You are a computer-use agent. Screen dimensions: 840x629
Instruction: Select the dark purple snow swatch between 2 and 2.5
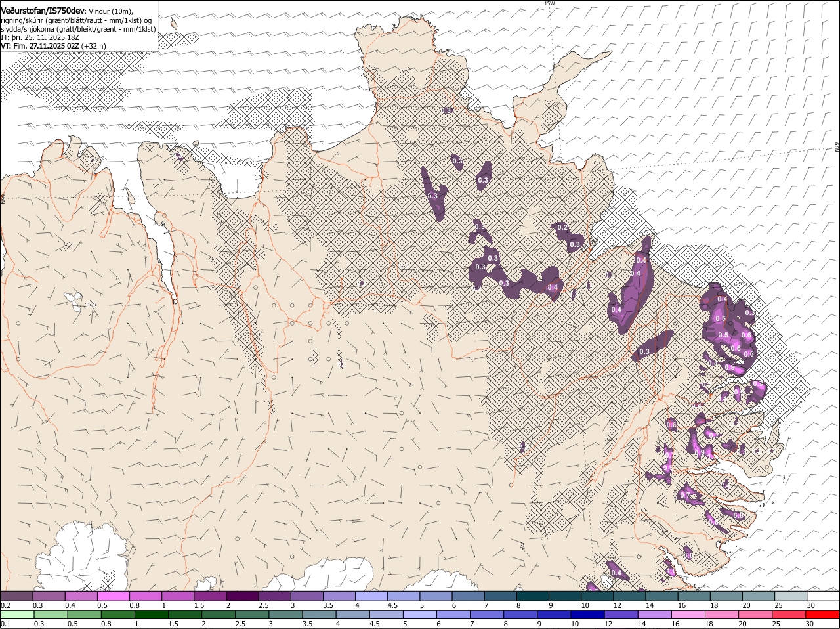[242, 596]
